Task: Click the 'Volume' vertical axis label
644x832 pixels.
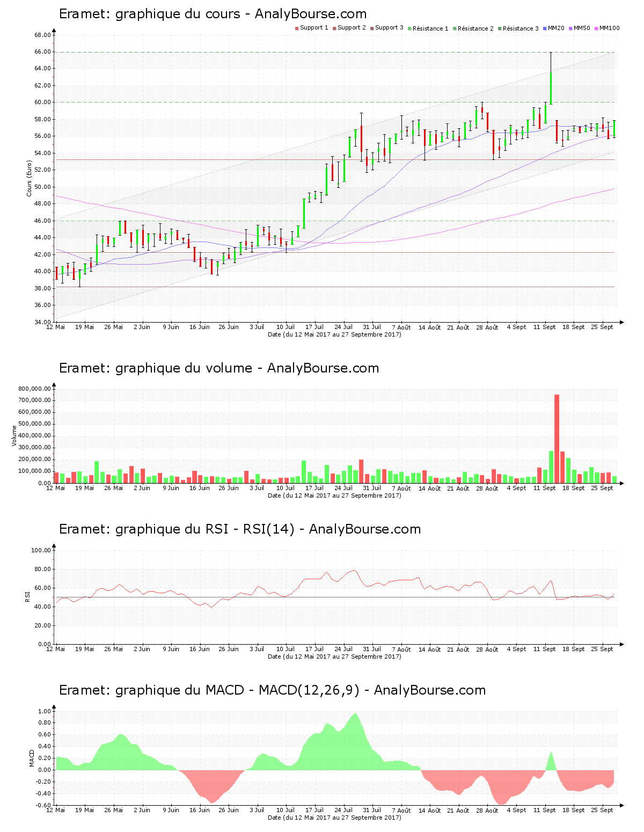Action: [14, 436]
